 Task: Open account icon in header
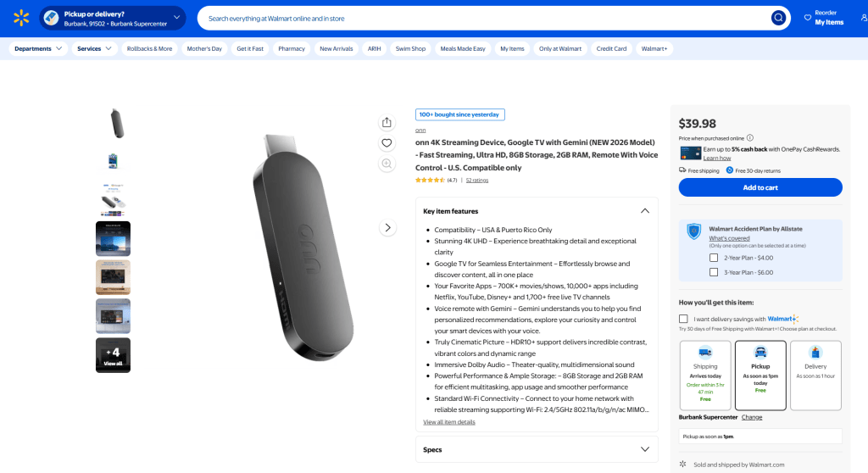[864, 18]
